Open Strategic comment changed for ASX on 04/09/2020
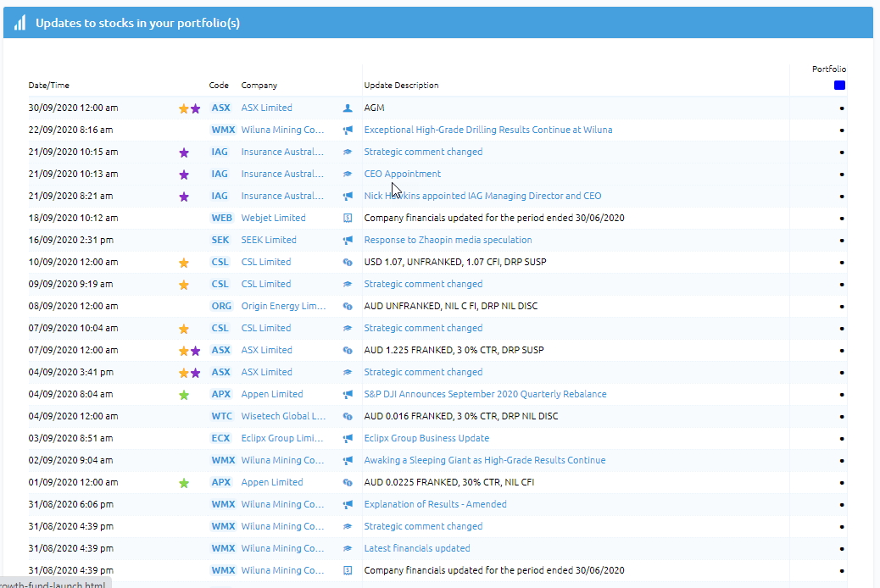This screenshot has height=588, width=880. [x=423, y=372]
